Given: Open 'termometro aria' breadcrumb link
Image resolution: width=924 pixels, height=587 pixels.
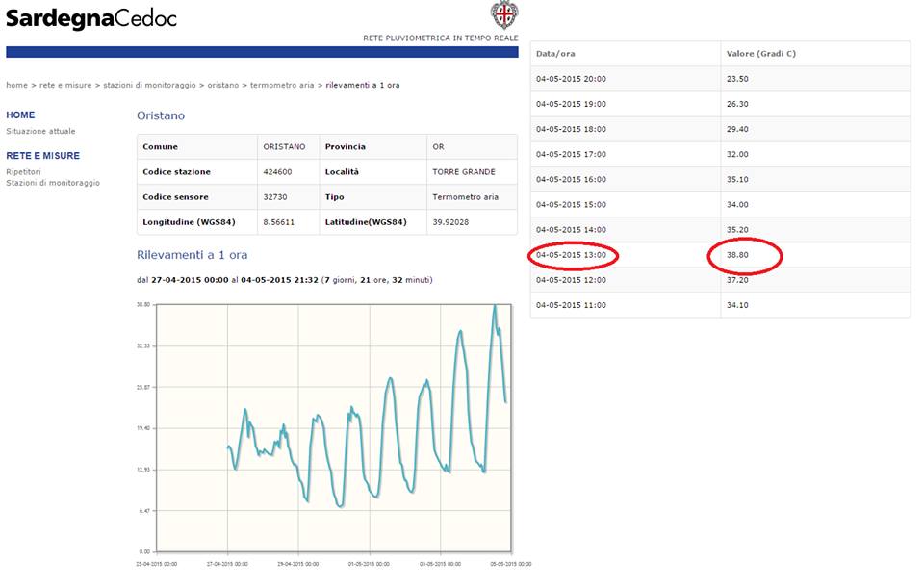Looking at the screenshot, I should (x=282, y=85).
